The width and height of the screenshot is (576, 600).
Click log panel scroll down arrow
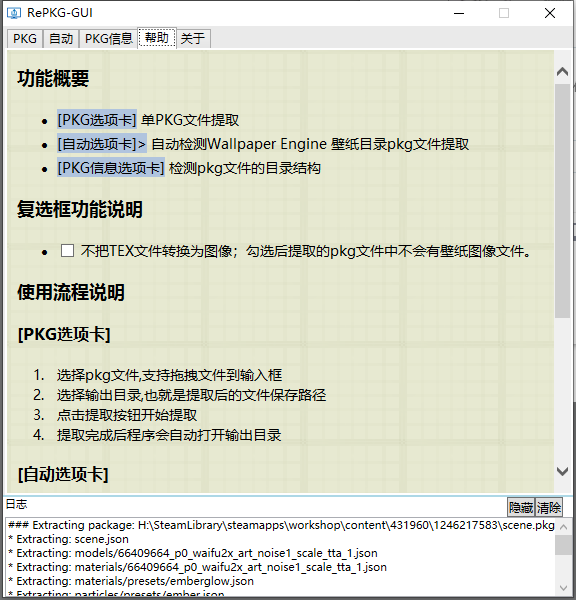pos(563,587)
